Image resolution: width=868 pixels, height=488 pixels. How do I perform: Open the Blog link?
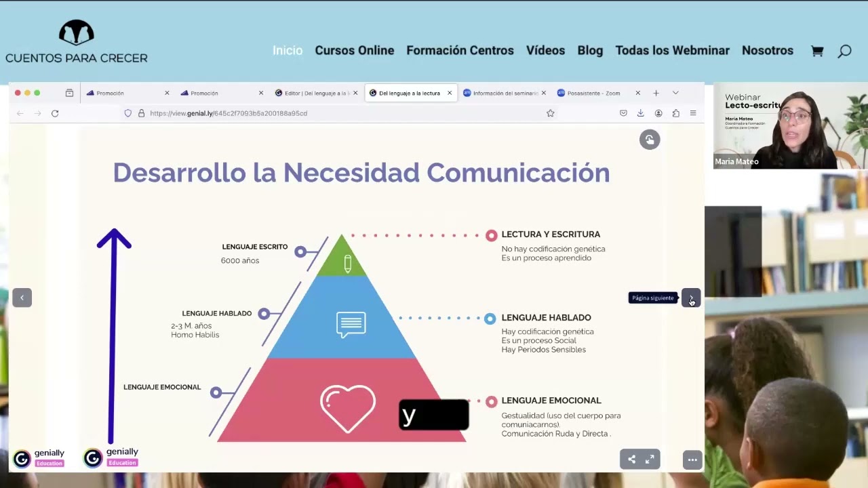590,51
